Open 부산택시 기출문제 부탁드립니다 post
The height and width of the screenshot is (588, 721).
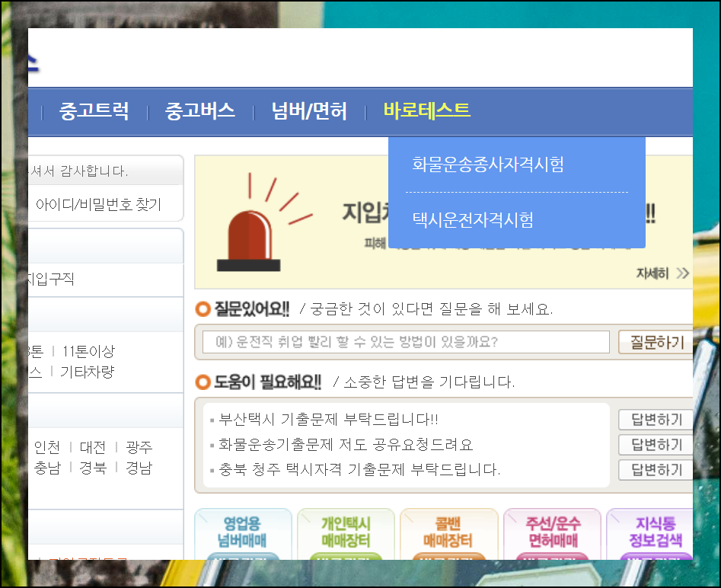pos(328,419)
